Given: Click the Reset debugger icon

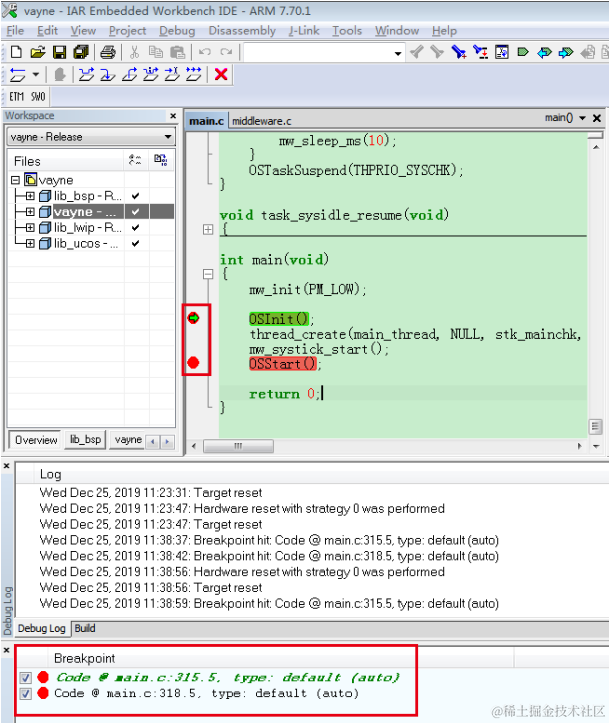Looking at the screenshot, I should pyautogui.click(x=18, y=74).
